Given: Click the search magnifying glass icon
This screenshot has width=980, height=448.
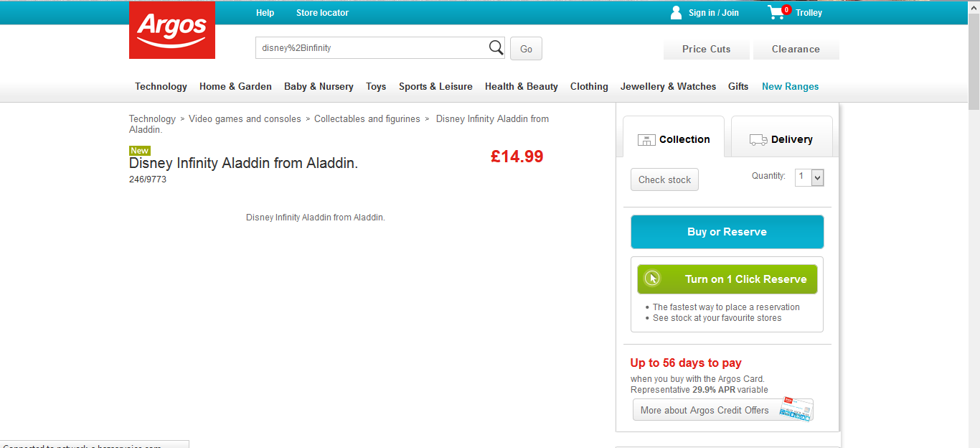Looking at the screenshot, I should pyautogui.click(x=496, y=48).
